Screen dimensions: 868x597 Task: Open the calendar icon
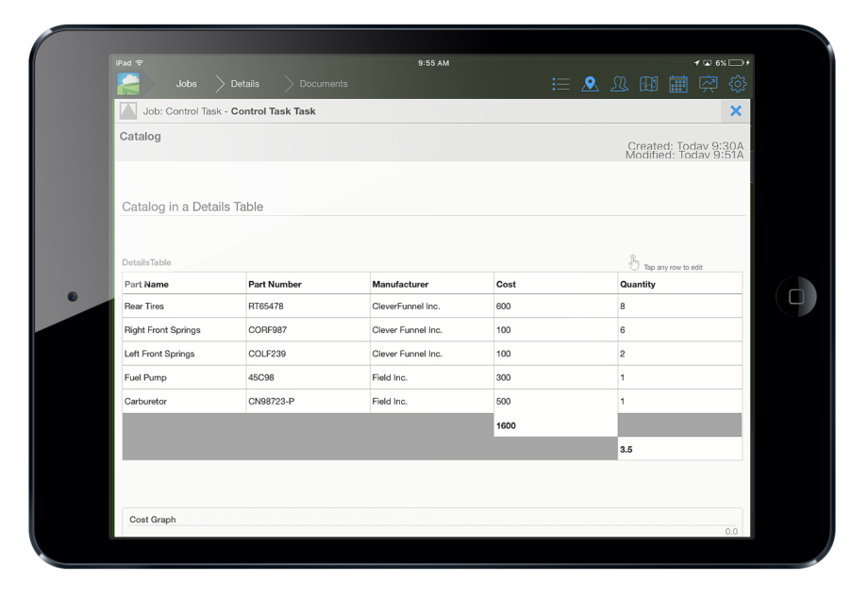click(x=678, y=84)
